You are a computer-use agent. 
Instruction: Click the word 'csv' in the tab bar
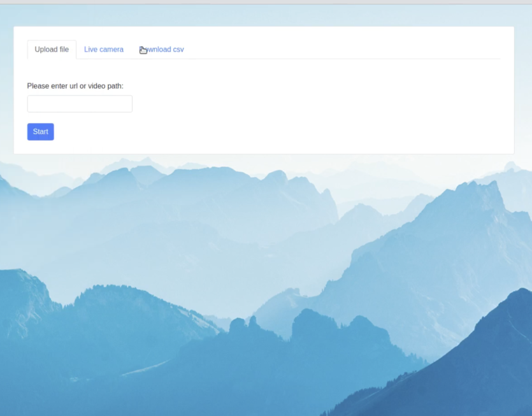coord(178,50)
